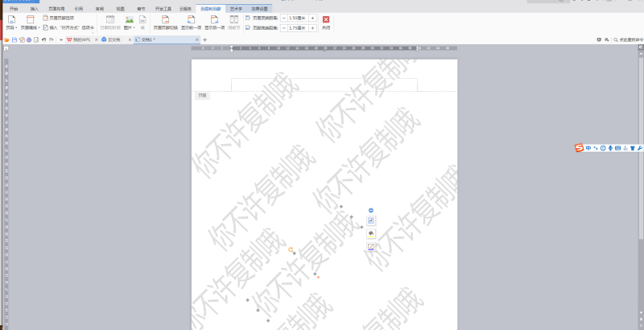This screenshot has width=644, height=330.
Task: Click the Sogou microphone voice input icon
Action: click(610, 148)
